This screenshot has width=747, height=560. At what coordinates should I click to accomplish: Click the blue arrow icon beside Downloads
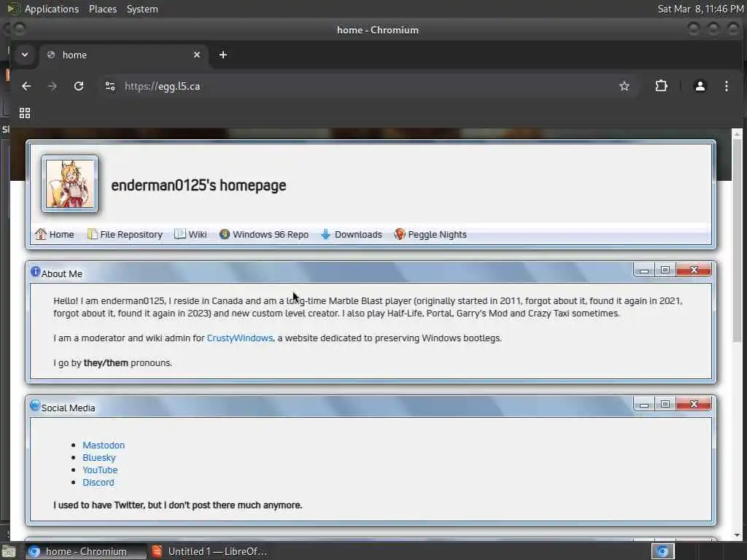click(x=326, y=234)
